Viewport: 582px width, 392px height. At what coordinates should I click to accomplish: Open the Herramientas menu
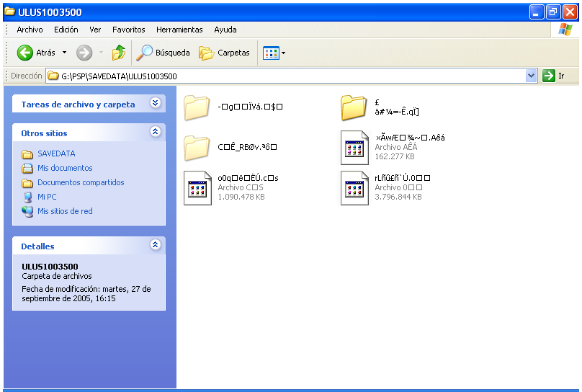(179, 30)
